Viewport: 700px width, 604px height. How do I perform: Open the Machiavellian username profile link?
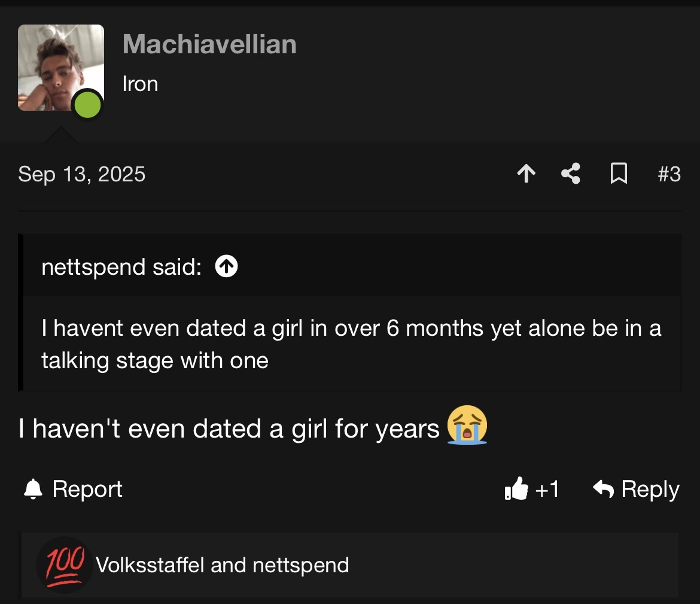(209, 45)
